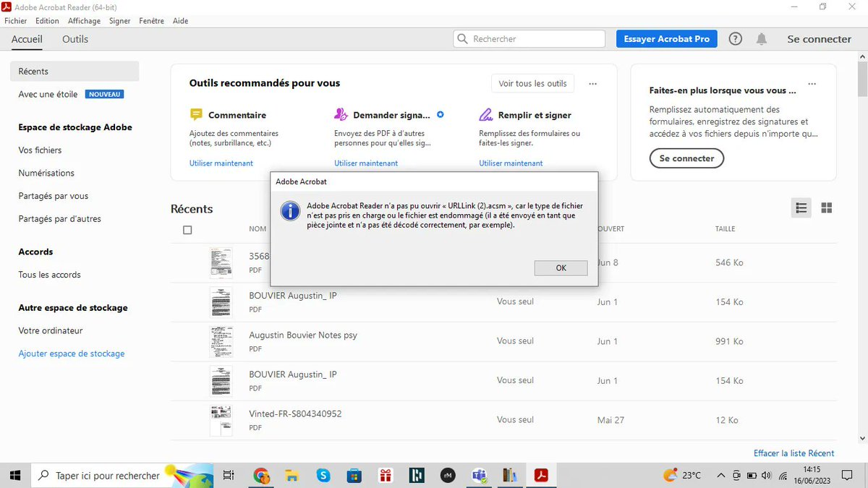Click Se connecter in the Faites-en plus card

pyautogui.click(x=686, y=158)
